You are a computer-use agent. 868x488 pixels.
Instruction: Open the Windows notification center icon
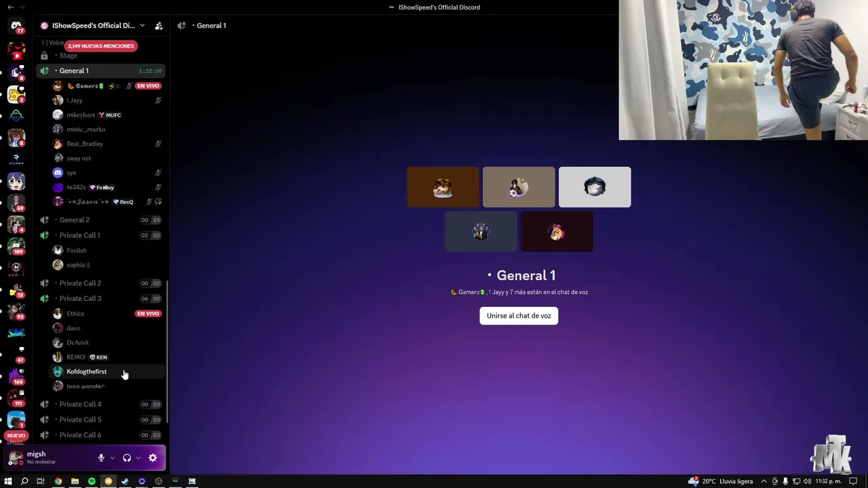(853, 481)
